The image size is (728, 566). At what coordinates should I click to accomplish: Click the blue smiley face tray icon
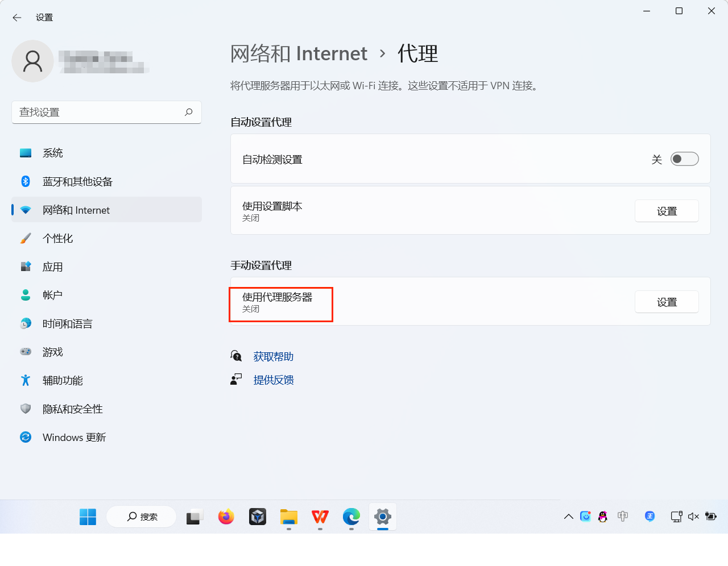tap(585, 517)
